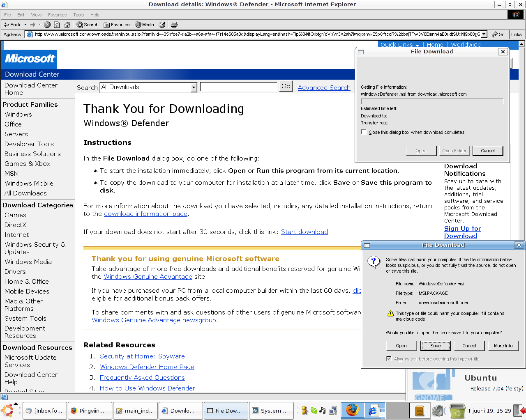Screen dimensions: 526x420
Task: Click the Print toolbar icon
Action: (x=174, y=25)
